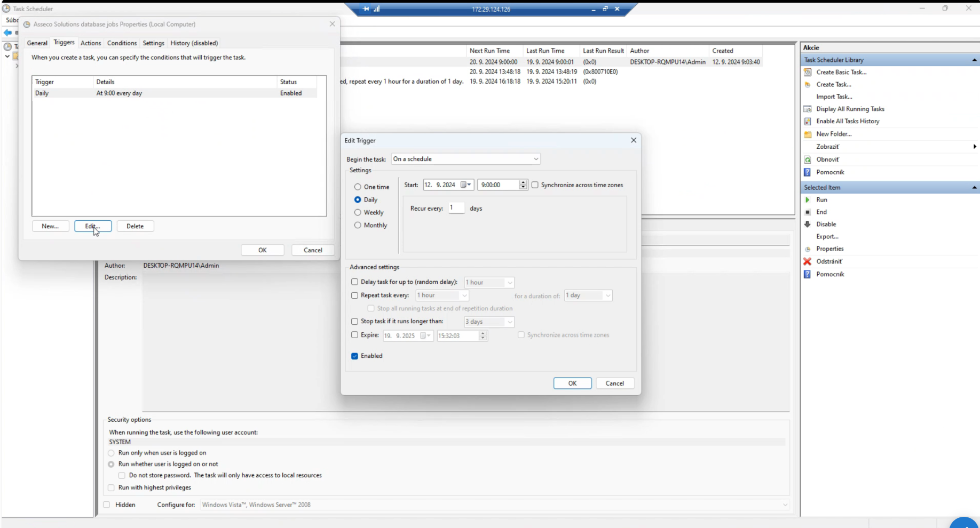Click the Create Basic Task icon
Viewport: 980px width, 528px height.
pos(808,72)
